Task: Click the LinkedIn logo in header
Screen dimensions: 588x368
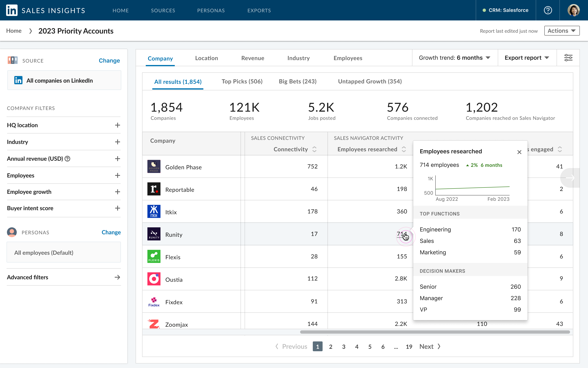Action: pyautogui.click(x=12, y=10)
